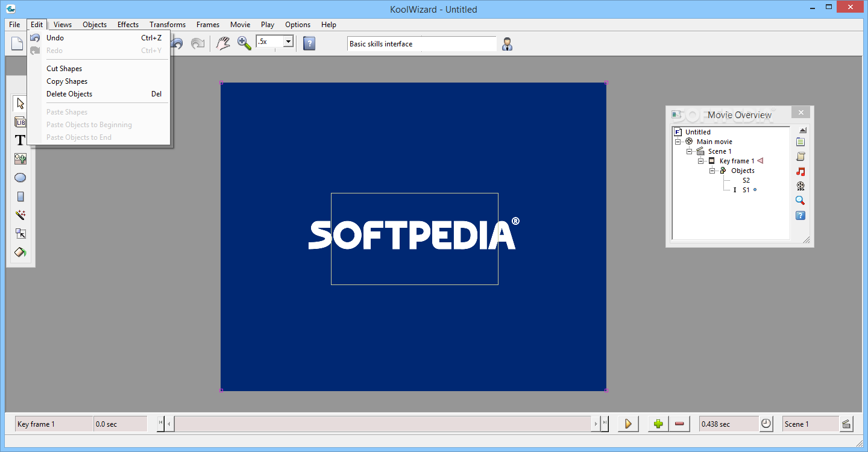Open the Views menu
The height and width of the screenshot is (452, 868).
pyautogui.click(x=63, y=25)
